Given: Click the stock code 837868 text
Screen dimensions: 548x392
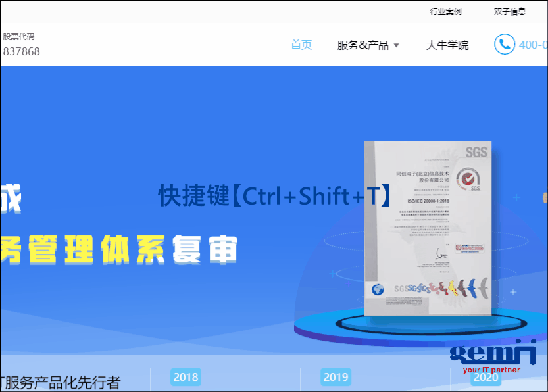Looking at the screenshot, I should pyautogui.click(x=22, y=51).
